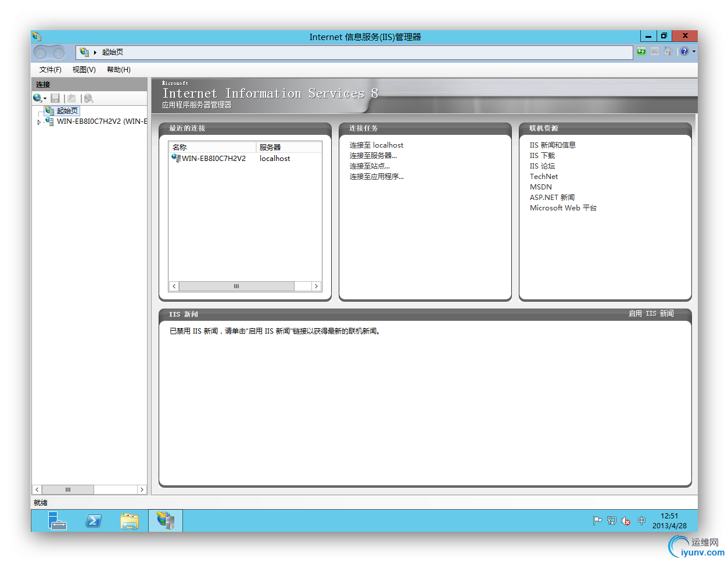
Task: Click 中 input method tray indicator
Action: tap(641, 521)
